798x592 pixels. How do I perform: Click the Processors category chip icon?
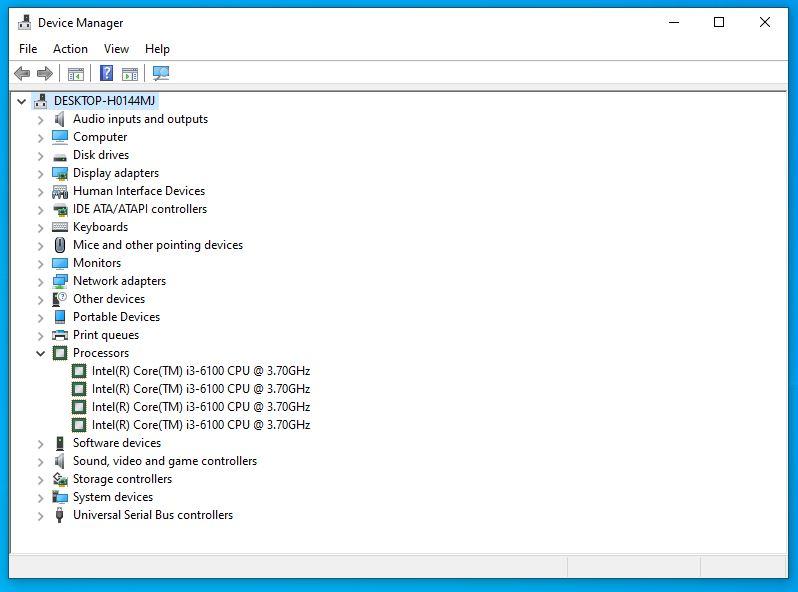tap(60, 353)
